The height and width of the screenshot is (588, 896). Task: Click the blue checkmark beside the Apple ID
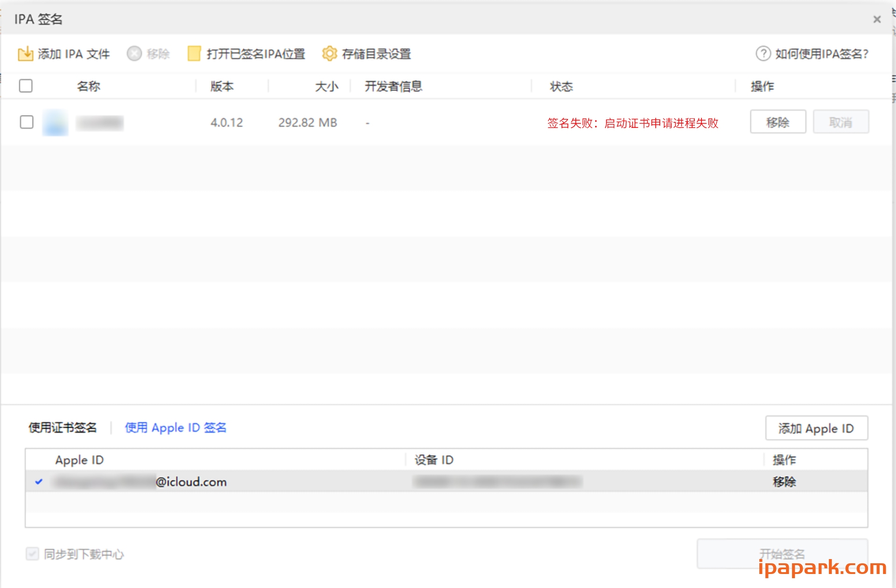pos(39,483)
